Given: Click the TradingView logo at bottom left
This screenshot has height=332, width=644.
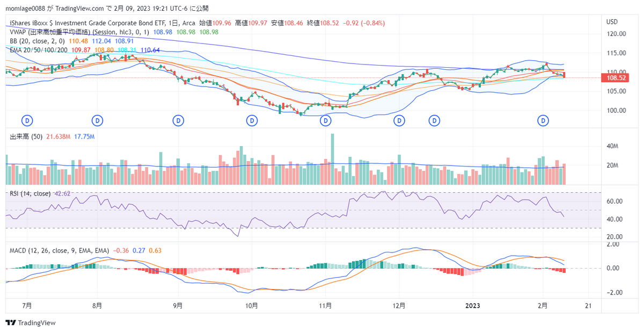Looking at the screenshot, I should click(31, 323).
